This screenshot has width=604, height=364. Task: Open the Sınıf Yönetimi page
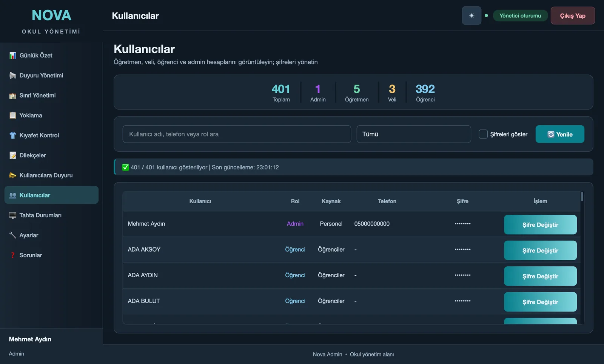[51, 95]
